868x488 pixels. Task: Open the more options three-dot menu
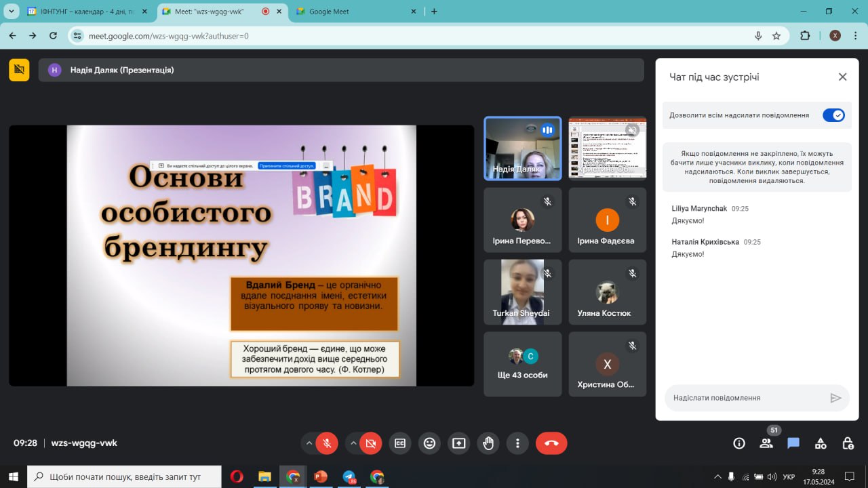[517, 443]
